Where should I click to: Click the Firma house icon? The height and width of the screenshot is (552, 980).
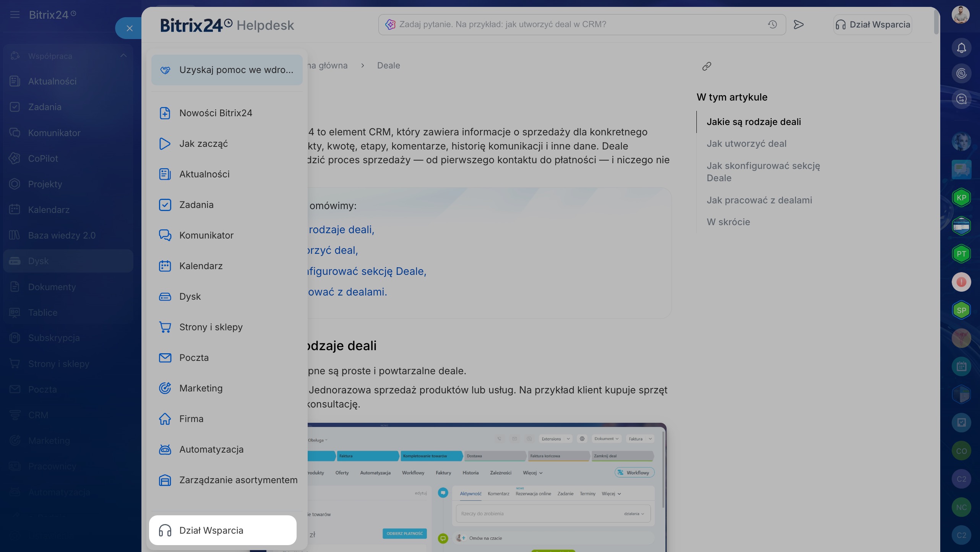point(165,419)
